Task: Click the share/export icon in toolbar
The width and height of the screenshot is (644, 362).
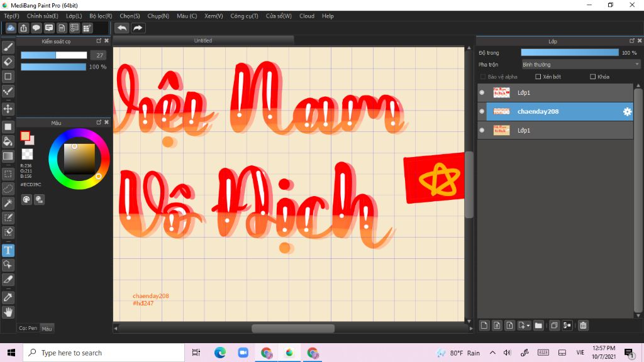Action: point(23,28)
